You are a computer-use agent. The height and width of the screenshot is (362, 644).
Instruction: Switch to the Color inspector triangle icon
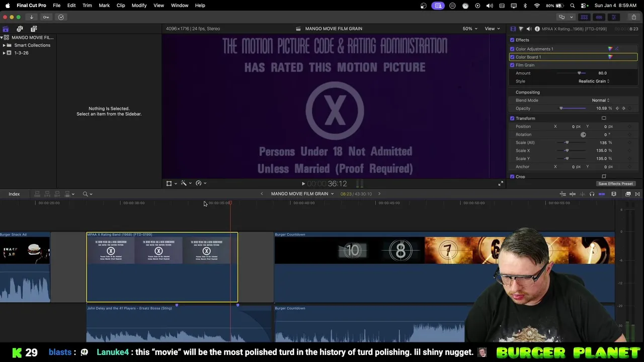coord(521,29)
